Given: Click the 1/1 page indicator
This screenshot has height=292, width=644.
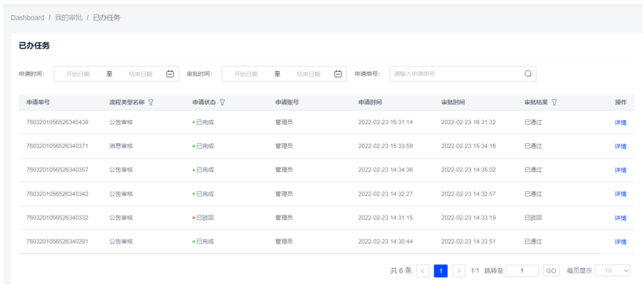Looking at the screenshot, I should pyautogui.click(x=475, y=271).
